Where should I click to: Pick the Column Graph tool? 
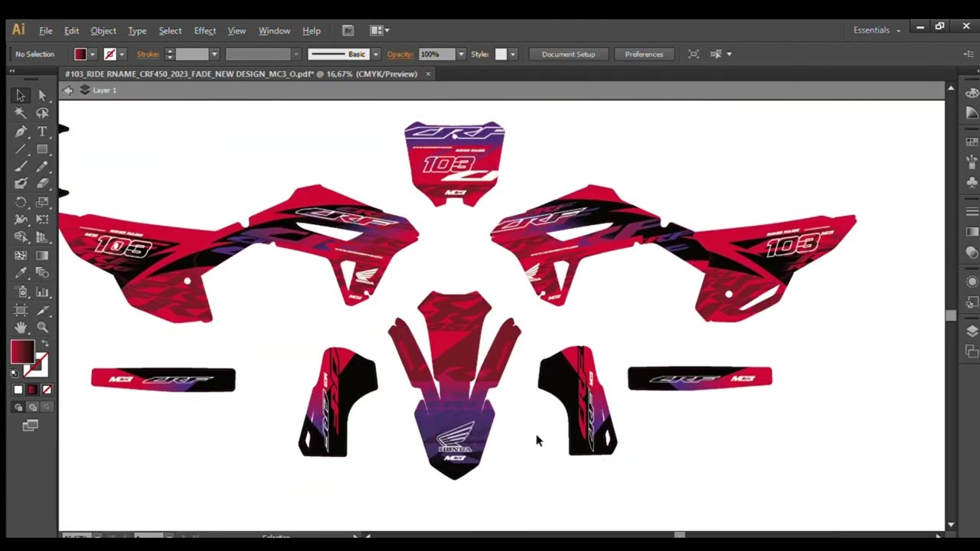(x=42, y=292)
